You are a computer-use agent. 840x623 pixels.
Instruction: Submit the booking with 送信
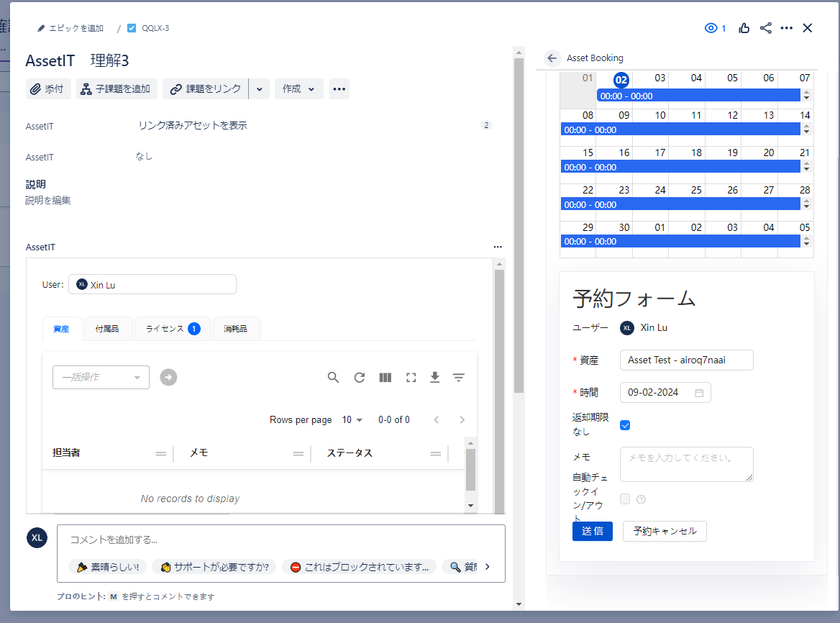tap(593, 531)
